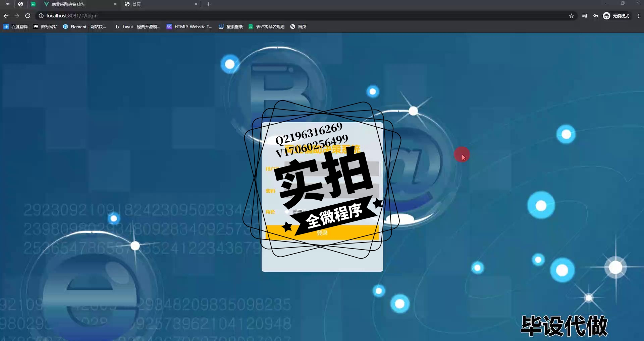Image resolution: width=644 pixels, height=341 pixels.
Task: Switch to the muted audio tab
Action: 7,4
